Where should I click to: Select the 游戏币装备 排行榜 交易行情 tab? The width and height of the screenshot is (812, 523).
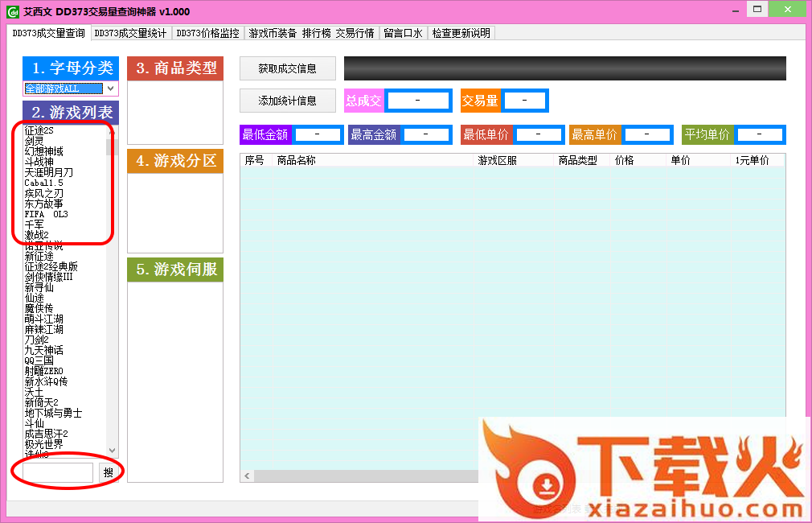(311, 33)
